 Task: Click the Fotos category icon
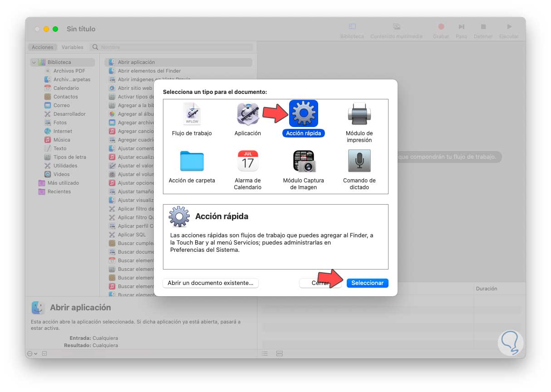point(48,122)
